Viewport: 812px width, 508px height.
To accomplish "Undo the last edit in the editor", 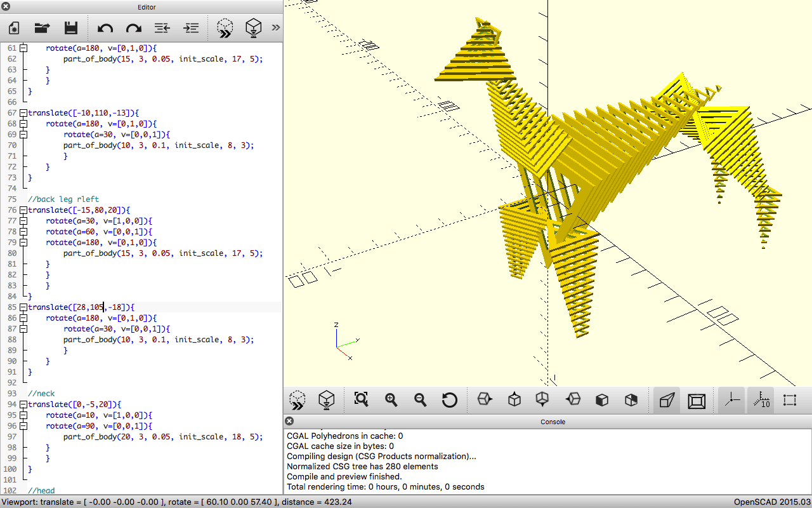I will click(105, 28).
